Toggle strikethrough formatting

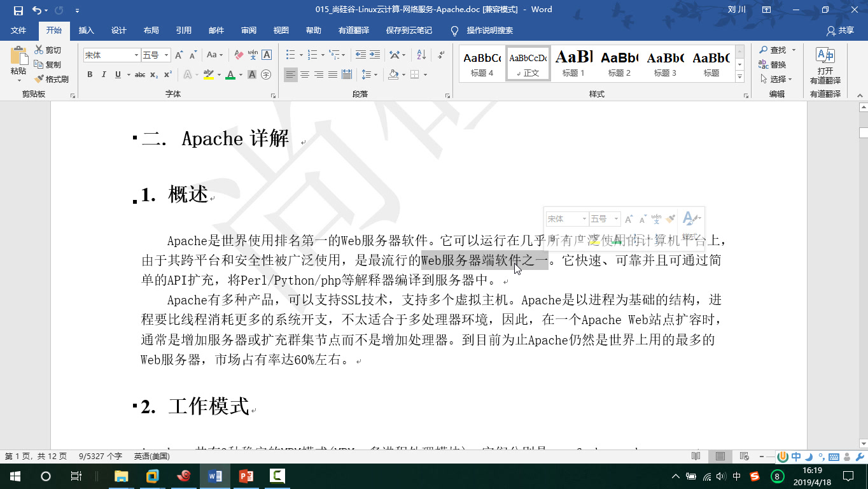pyautogui.click(x=140, y=75)
